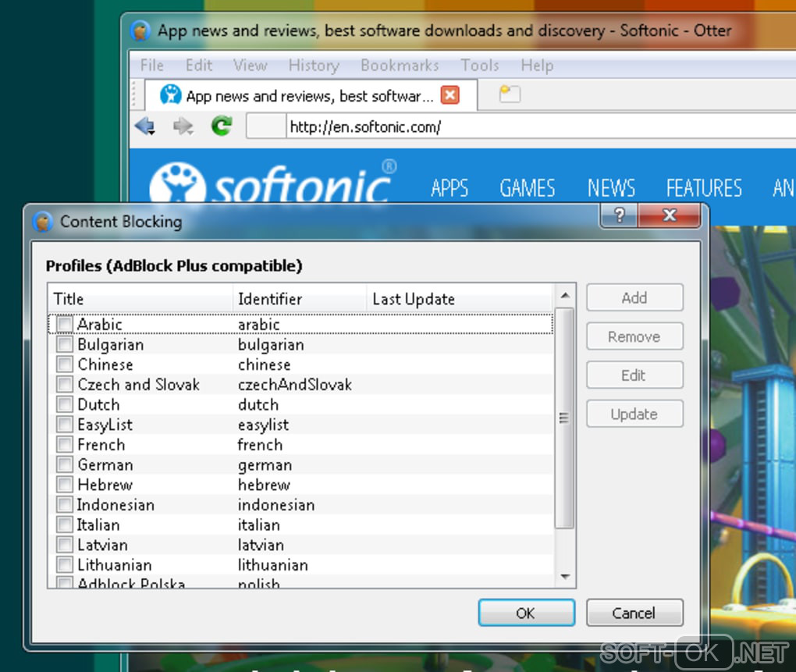Viewport: 796px width, 672px height.
Task: Click the Softonic favicon on the tab
Action: (x=171, y=94)
